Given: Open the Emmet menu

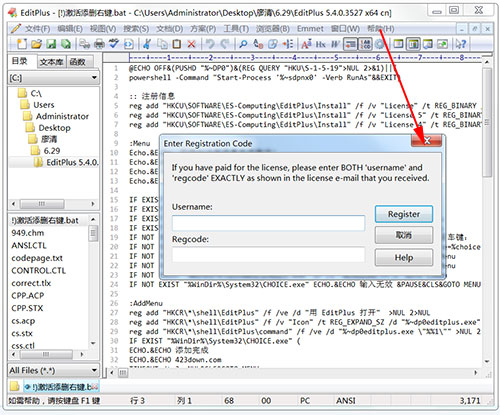Looking at the screenshot, I should pyautogui.click(x=310, y=29).
